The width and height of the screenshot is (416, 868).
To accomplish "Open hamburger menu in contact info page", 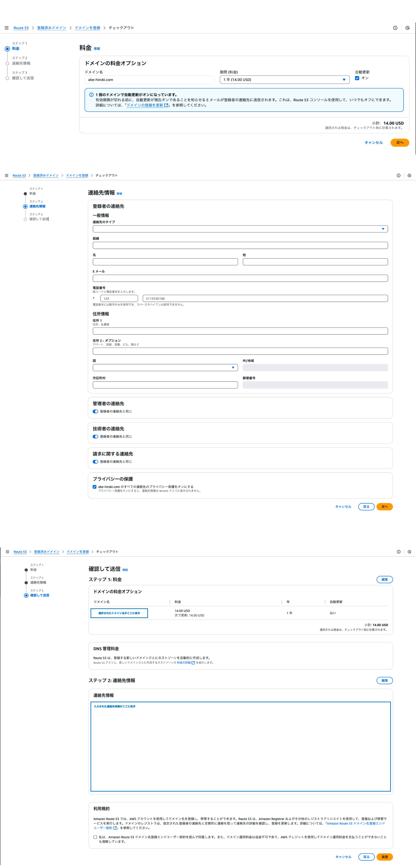I will click(x=6, y=176).
